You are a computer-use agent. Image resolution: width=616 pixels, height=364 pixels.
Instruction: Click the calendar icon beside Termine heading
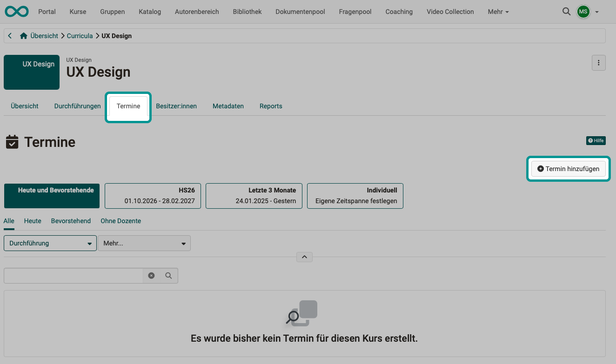pos(13,142)
